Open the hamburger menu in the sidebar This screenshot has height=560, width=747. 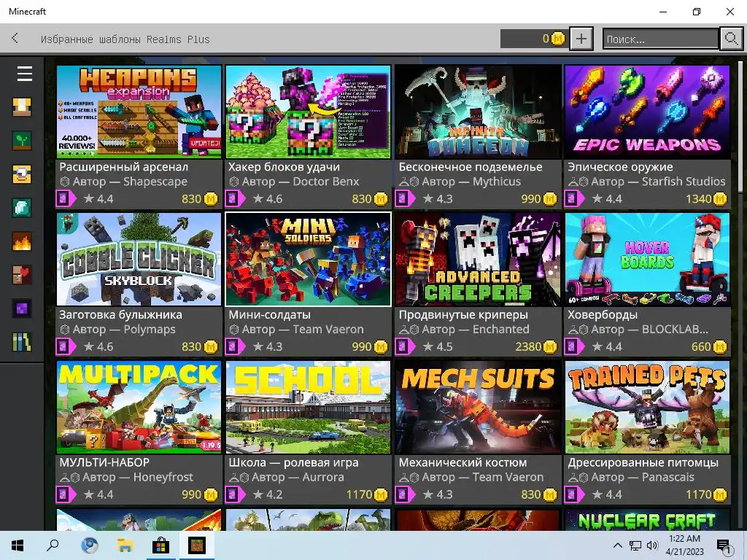24,74
